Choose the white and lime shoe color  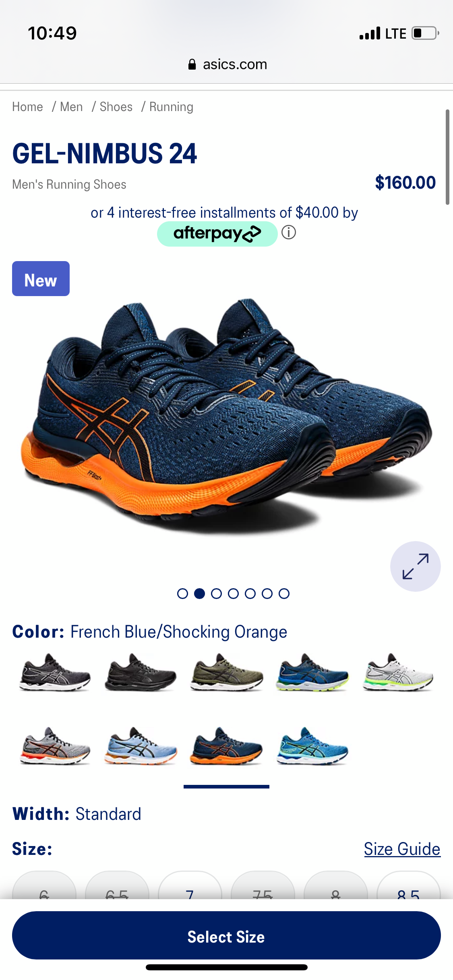(398, 673)
